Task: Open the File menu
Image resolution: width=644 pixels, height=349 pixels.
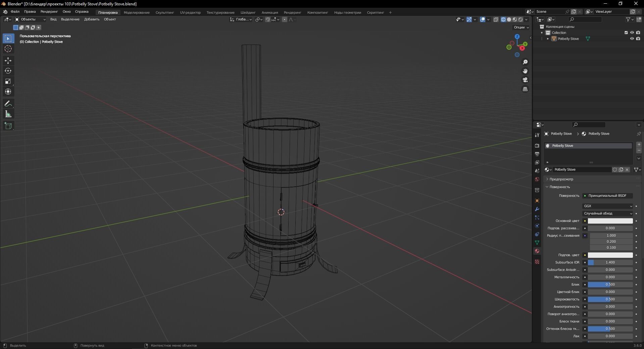Action: (x=15, y=12)
